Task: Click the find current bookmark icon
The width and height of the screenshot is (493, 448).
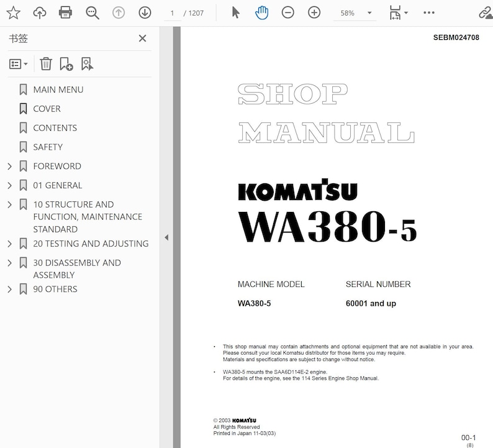Action: [87, 64]
